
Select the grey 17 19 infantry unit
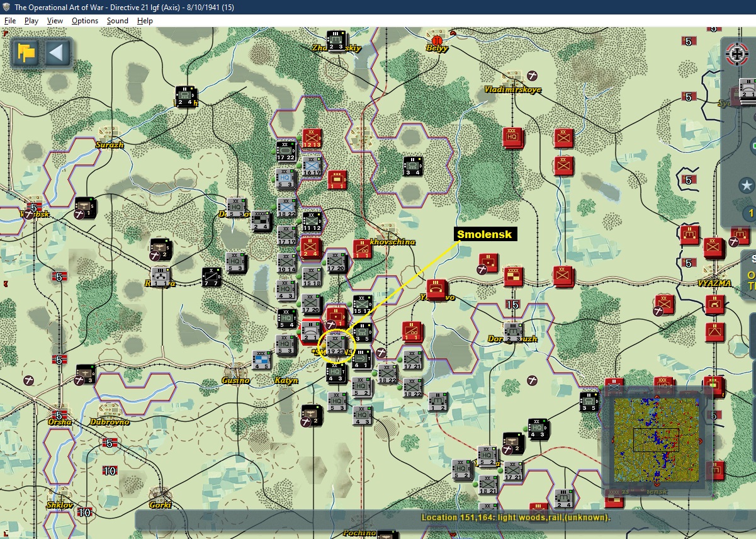(287, 234)
